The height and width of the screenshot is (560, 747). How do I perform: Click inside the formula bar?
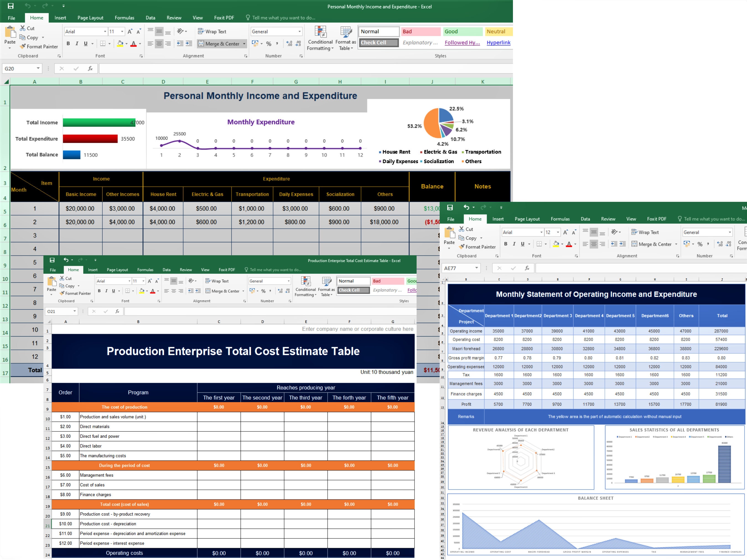coord(236,68)
